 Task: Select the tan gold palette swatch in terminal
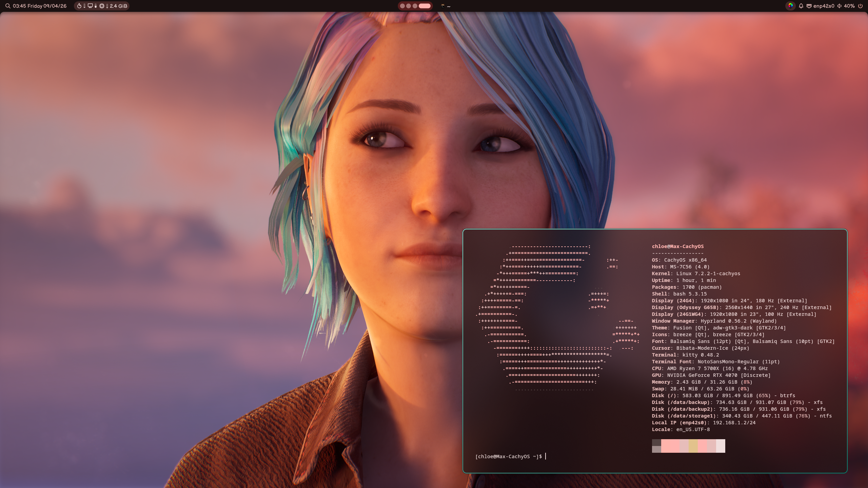693,446
